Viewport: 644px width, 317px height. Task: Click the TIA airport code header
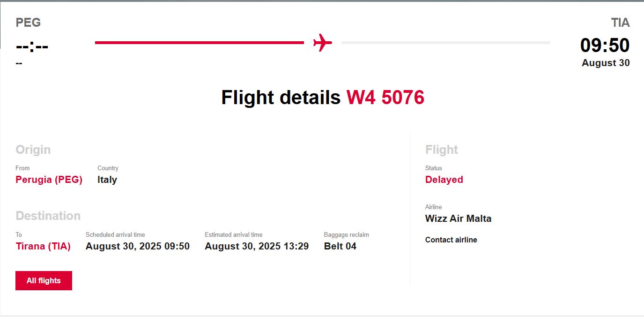620,23
